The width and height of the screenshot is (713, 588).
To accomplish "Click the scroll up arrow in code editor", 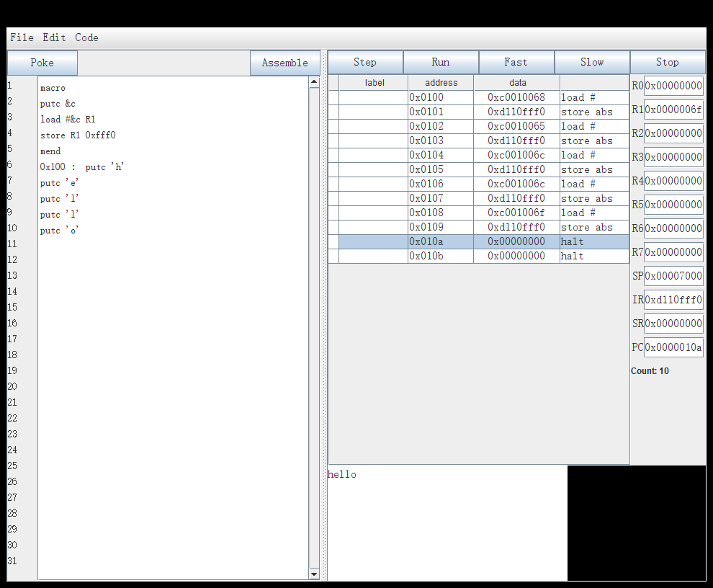I will (314, 82).
